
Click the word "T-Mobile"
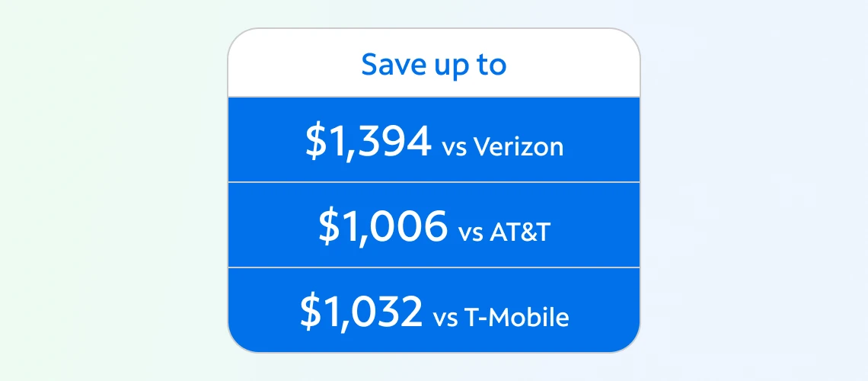click(x=517, y=317)
